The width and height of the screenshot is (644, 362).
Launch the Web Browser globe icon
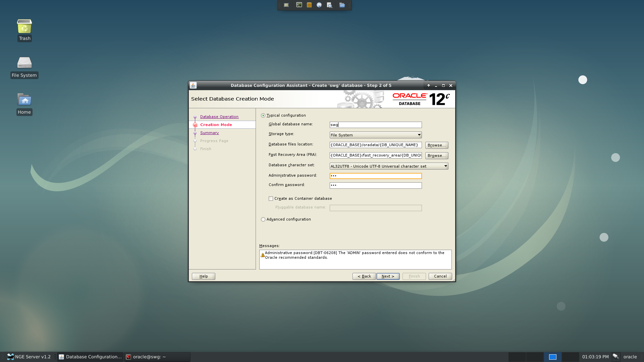click(319, 5)
